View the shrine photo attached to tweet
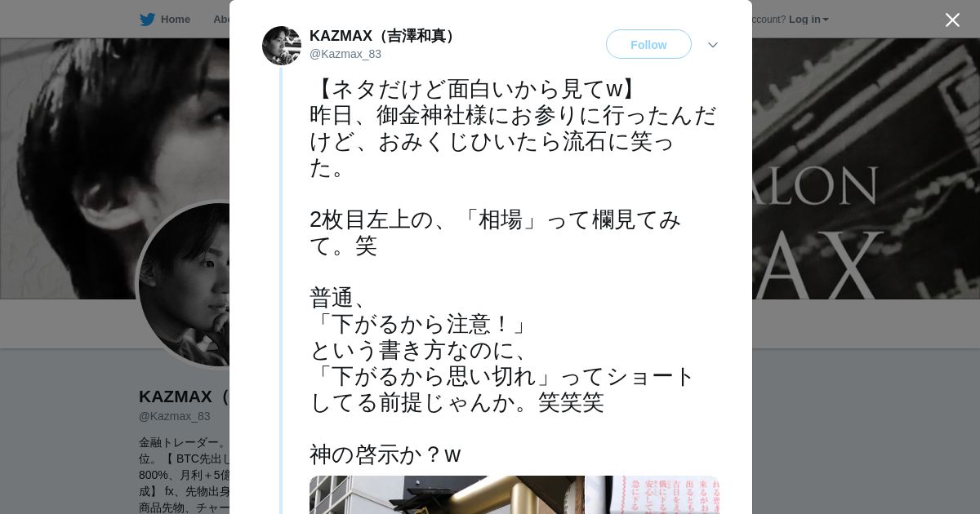Screen dimensions: 980x514 click(x=447, y=494)
